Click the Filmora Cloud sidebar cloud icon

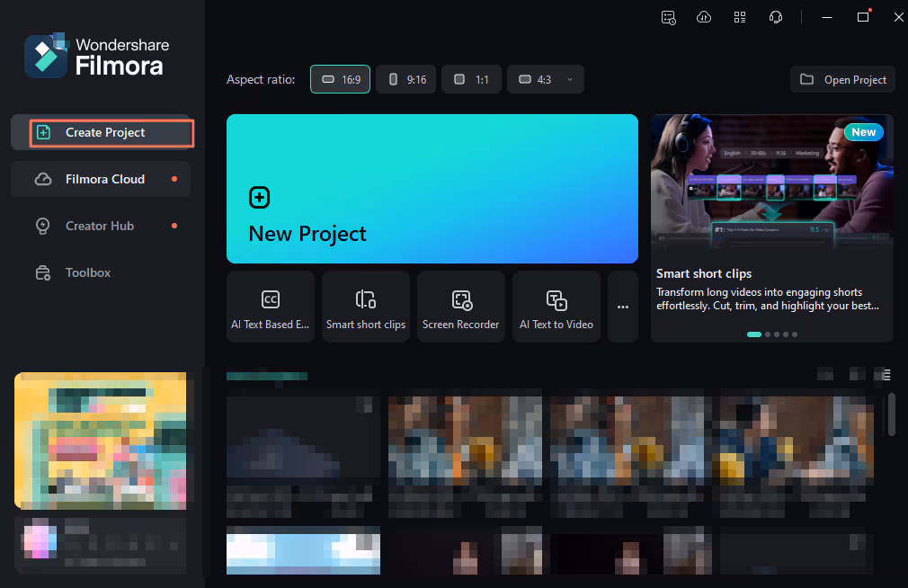coord(43,179)
